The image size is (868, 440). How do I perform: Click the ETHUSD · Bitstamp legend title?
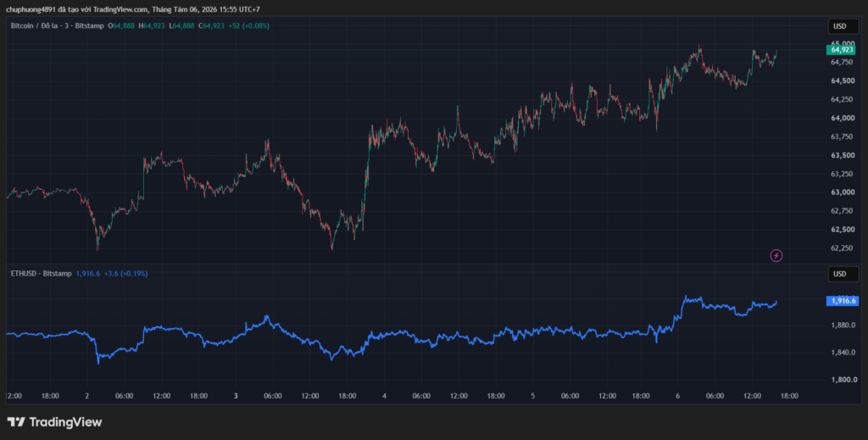(41, 273)
